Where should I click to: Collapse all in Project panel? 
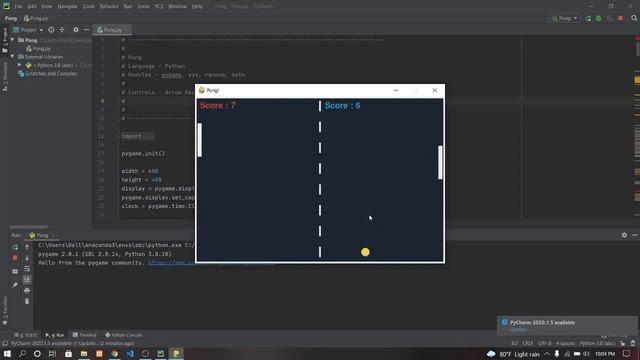(62, 30)
